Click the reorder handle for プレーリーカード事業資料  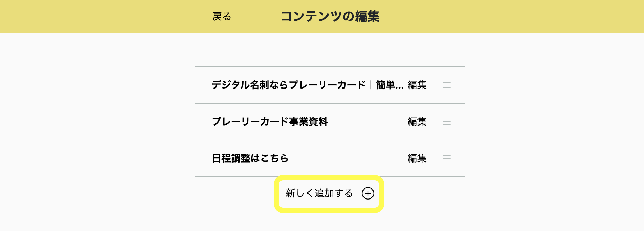coord(447,122)
